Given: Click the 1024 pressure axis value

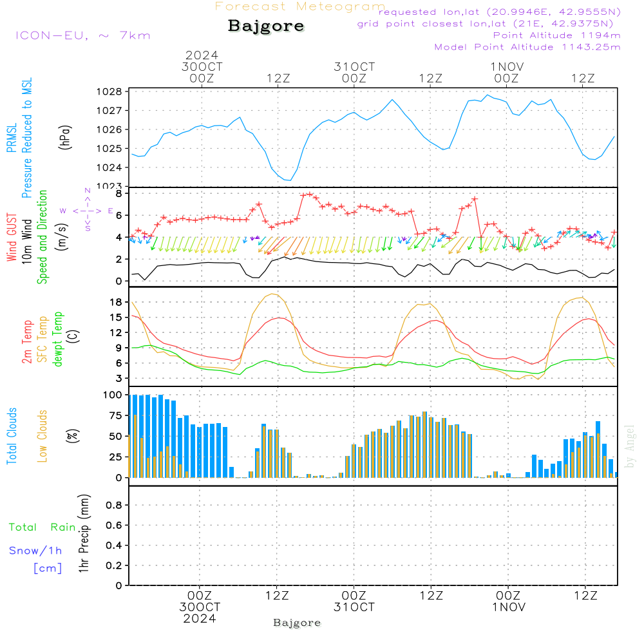Looking at the screenshot, I should pos(109,167).
